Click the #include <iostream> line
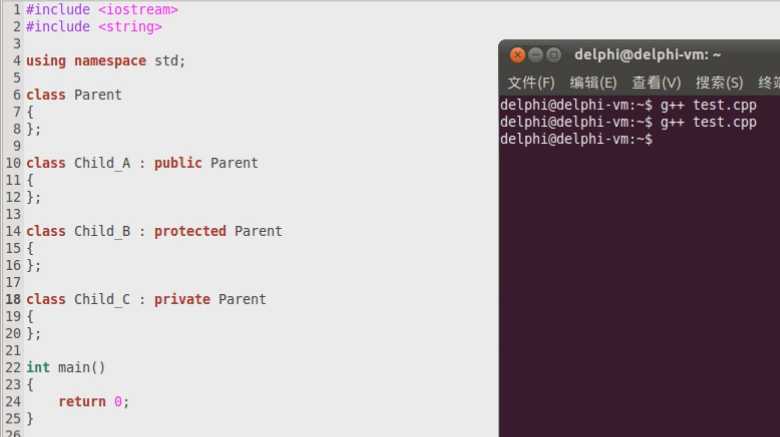780x437 pixels. [x=102, y=9]
